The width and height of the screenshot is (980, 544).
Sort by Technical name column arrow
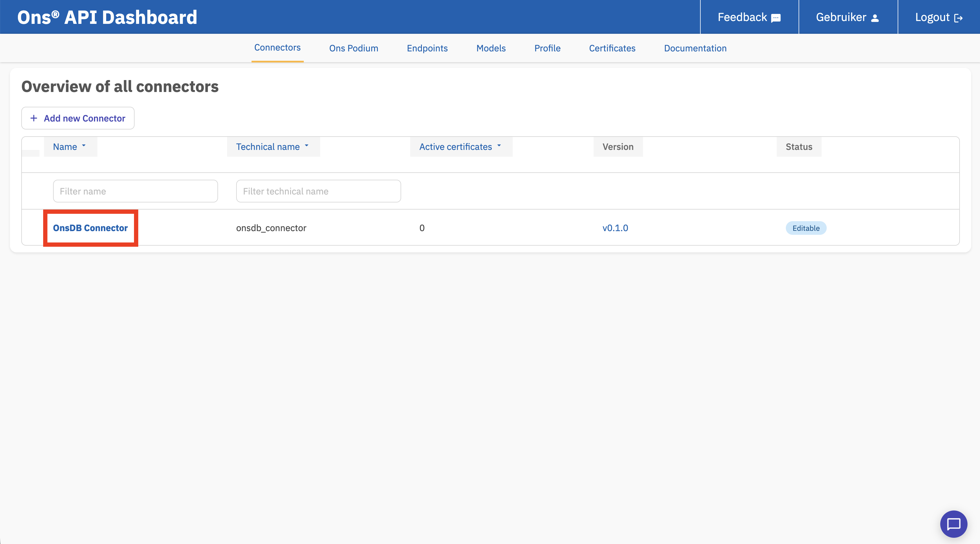point(307,146)
